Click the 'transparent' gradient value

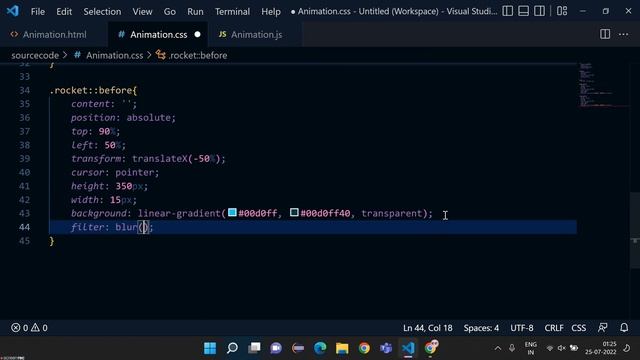point(391,213)
